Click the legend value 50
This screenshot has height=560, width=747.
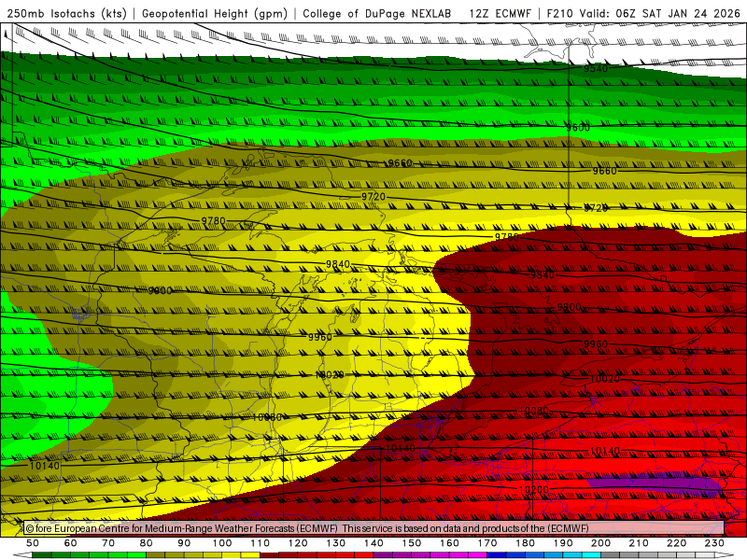click(33, 543)
